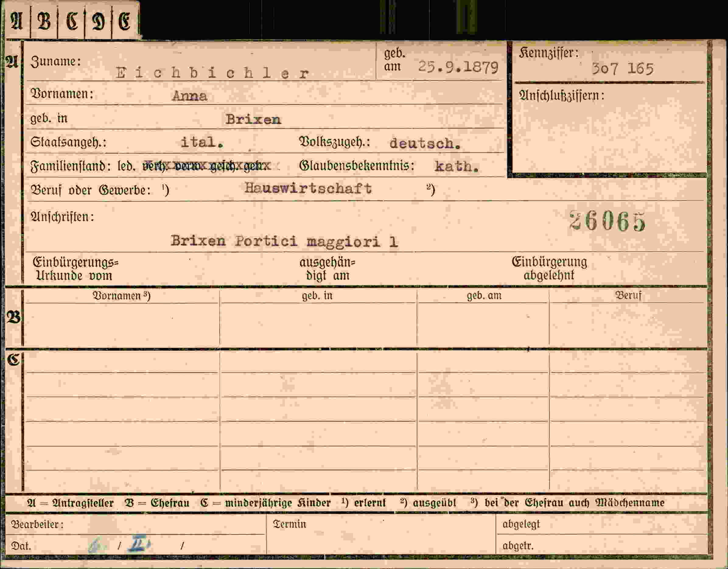Click the section C marker letter
The image size is (728, 569).
[13, 360]
